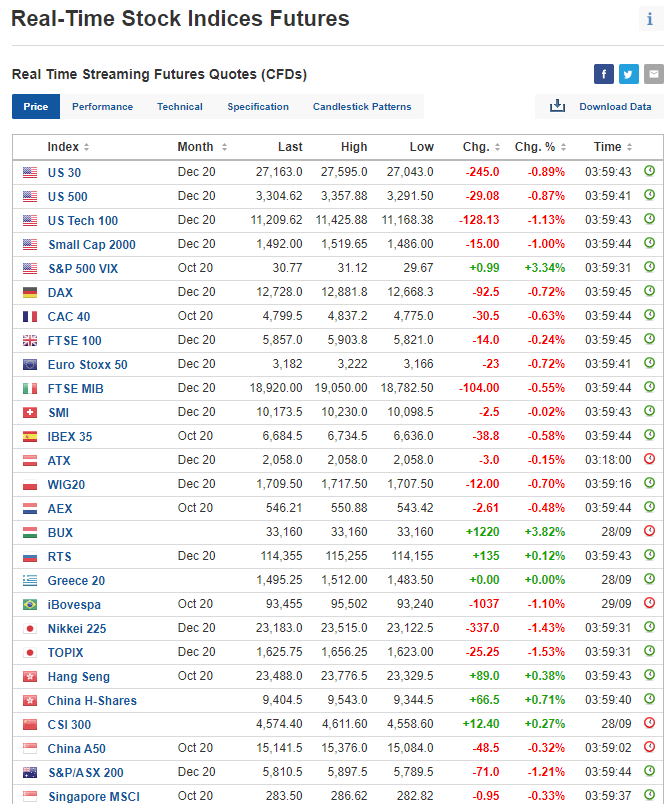Click the clock icon in US 30 row
This screenshot has width=671, height=804.
(x=649, y=172)
